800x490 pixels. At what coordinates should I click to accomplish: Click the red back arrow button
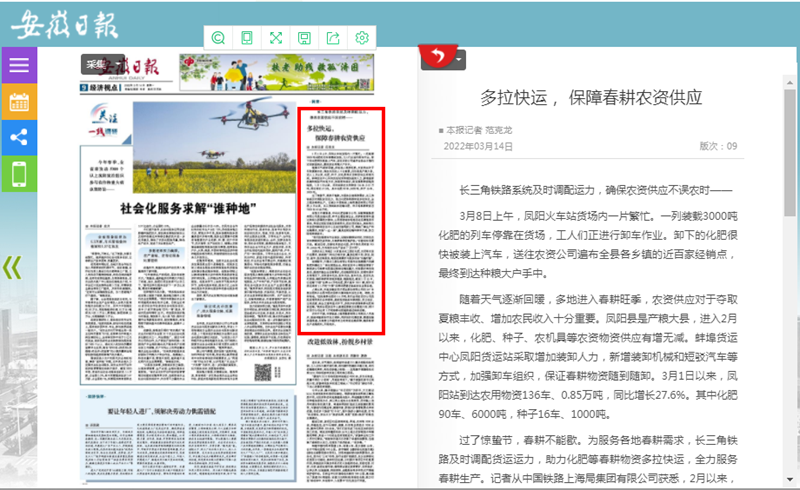coord(438,56)
